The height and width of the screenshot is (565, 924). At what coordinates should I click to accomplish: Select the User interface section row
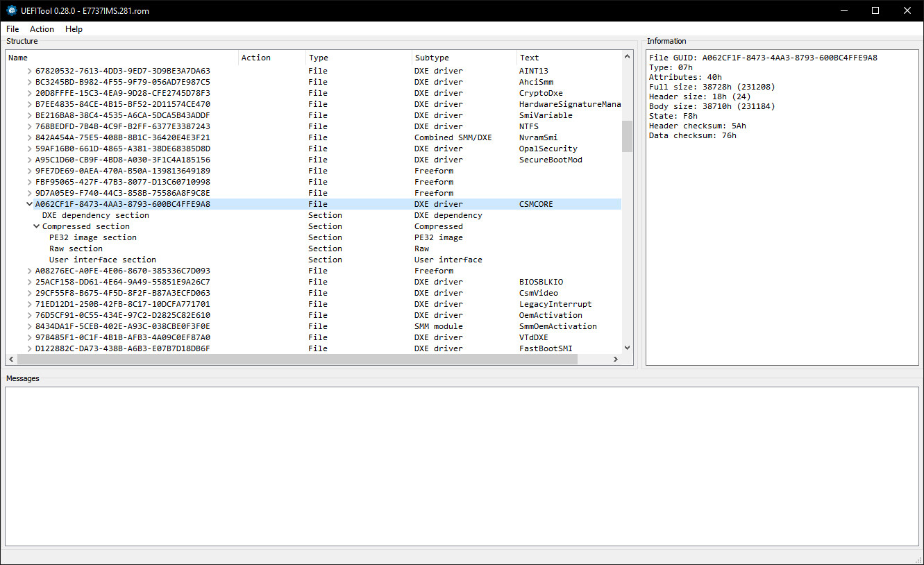point(314,260)
